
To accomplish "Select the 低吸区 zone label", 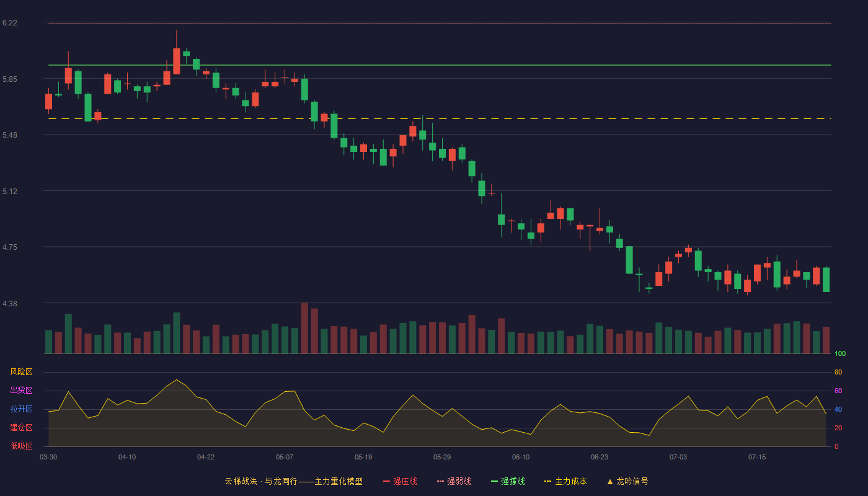I will point(21,446).
